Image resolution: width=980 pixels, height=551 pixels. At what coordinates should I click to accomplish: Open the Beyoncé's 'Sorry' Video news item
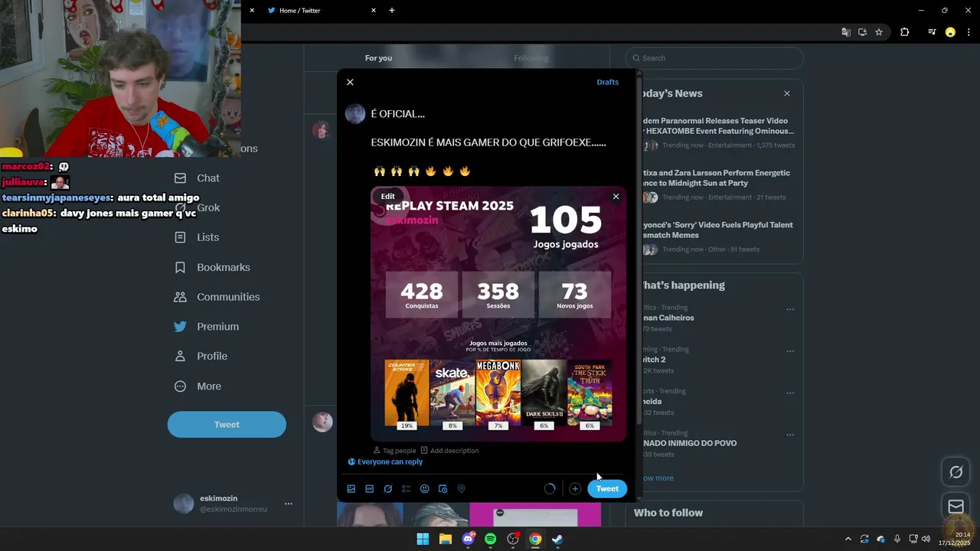coord(717,236)
